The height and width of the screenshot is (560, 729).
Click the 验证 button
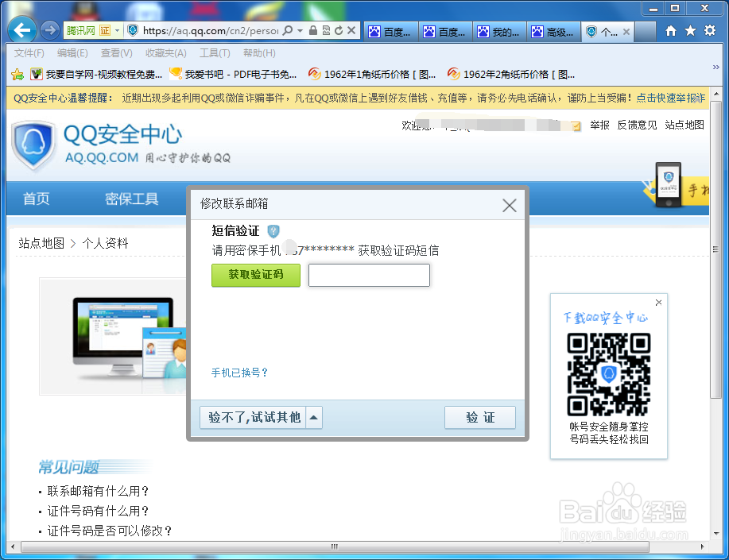click(480, 417)
